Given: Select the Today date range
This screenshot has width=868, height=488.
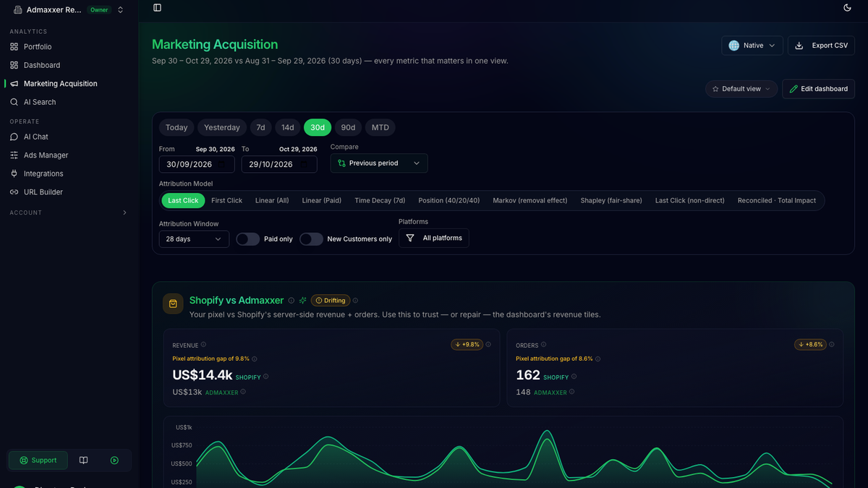Looking at the screenshot, I should click(x=176, y=127).
